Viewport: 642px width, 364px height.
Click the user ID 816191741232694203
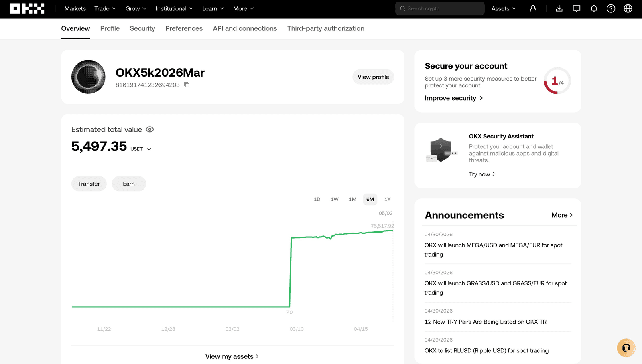pos(148,85)
